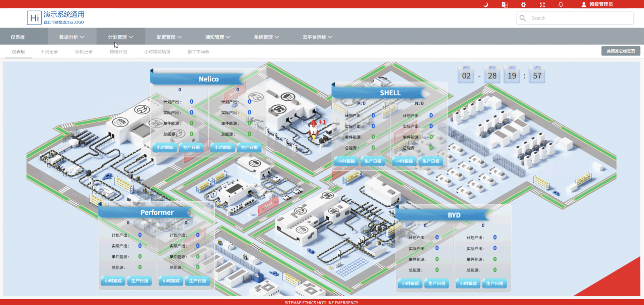Open Performer left column 生产日报 button
Viewport: 644px width, 305px height.
point(140,281)
